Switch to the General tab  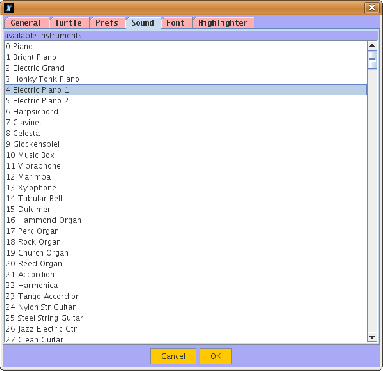(x=26, y=23)
